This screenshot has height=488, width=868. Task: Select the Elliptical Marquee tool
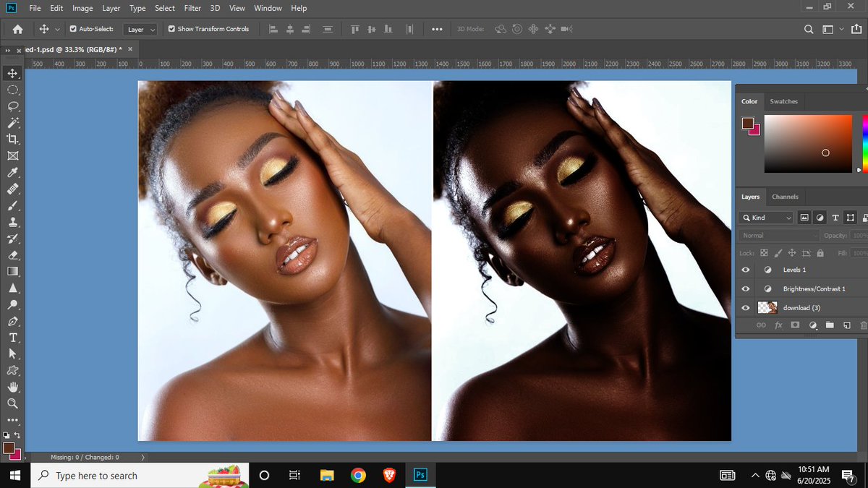click(12, 90)
